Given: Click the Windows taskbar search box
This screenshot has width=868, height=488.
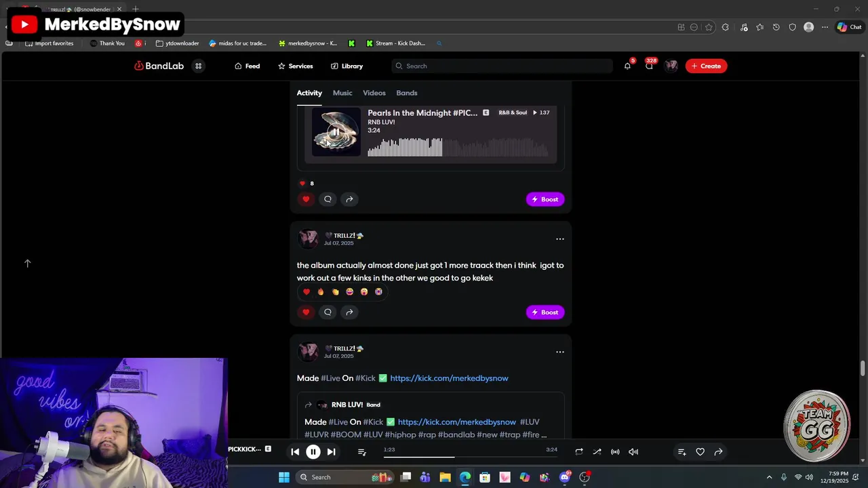Looking at the screenshot, I should pyautogui.click(x=346, y=477).
